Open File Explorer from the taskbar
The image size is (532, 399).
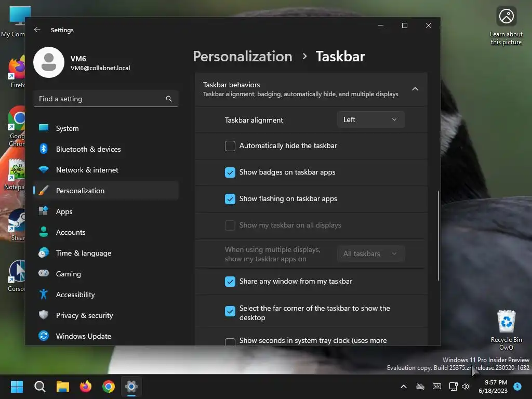tap(63, 387)
